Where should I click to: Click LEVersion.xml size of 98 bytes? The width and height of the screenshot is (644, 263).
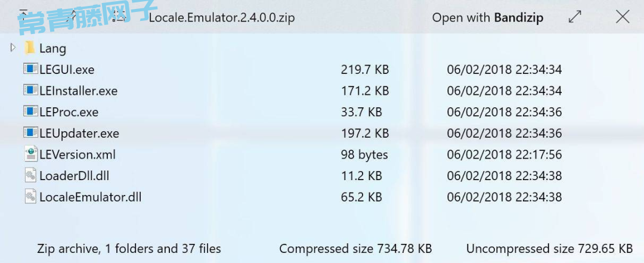pos(364,154)
